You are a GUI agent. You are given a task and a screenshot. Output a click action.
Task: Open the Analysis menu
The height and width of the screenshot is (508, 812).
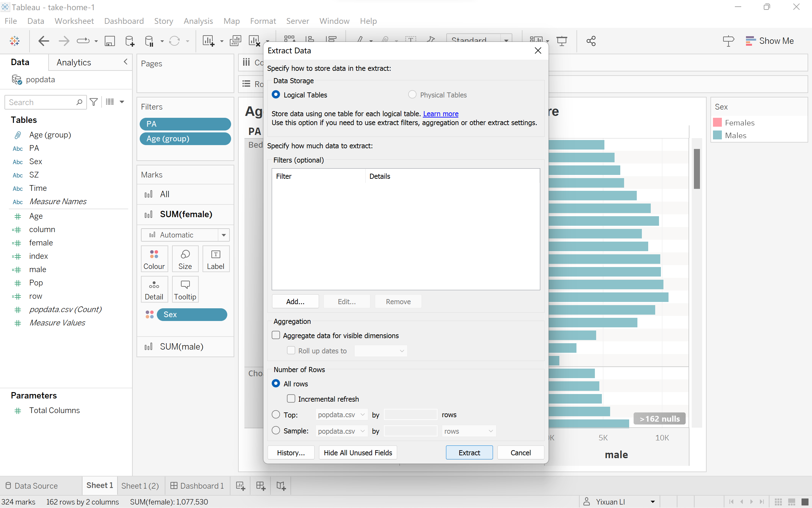click(x=198, y=21)
